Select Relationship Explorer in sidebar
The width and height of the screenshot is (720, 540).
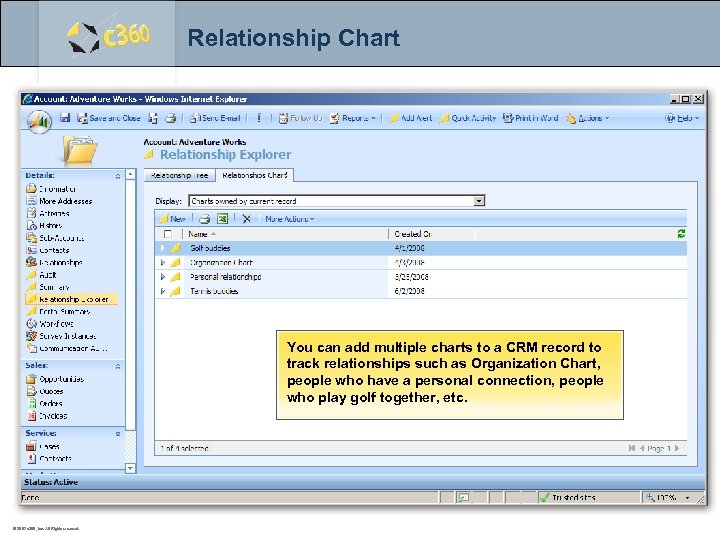tap(71, 299)
